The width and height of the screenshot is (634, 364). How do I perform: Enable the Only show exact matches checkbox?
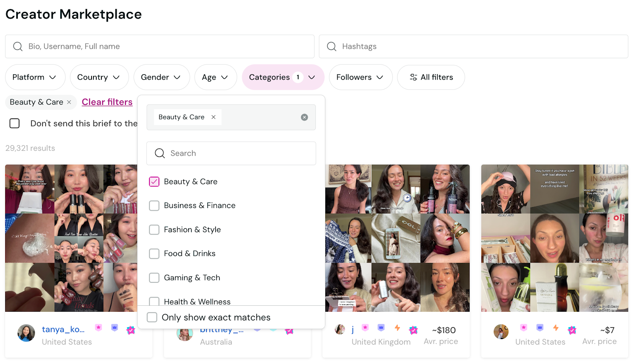(x=152, y=317)
